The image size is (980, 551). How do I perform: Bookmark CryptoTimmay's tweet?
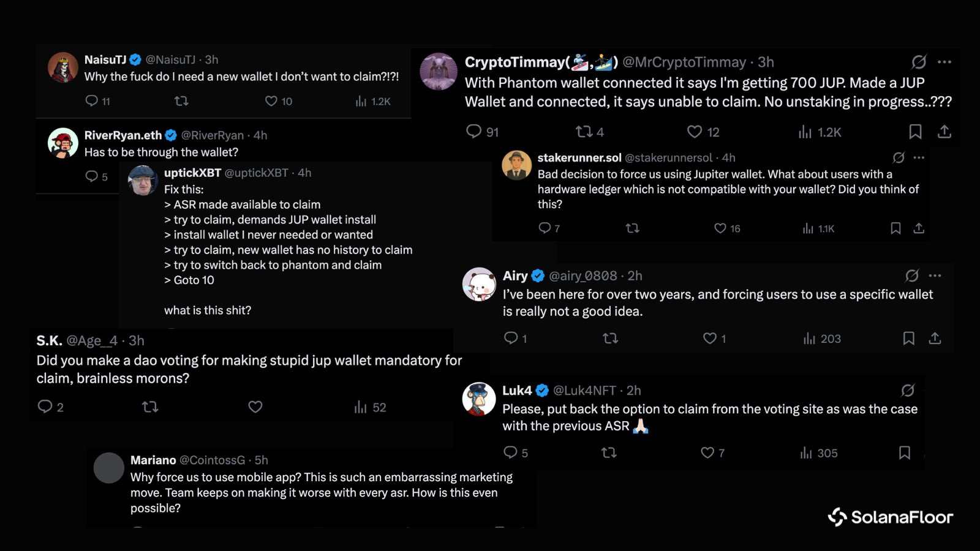tap(915, 132)
